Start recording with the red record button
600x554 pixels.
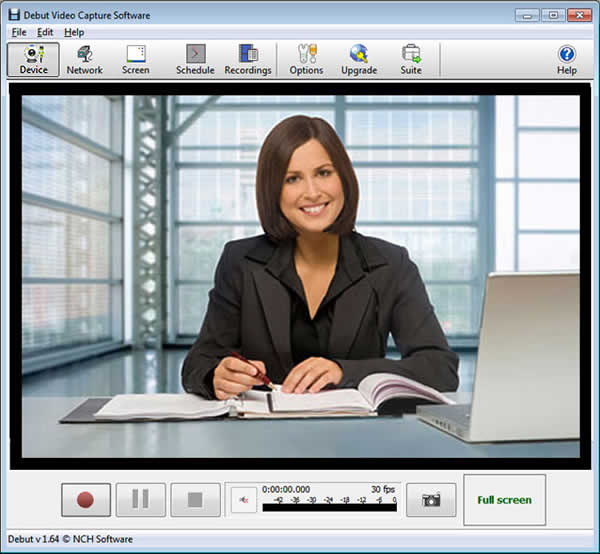tap(87, 499)
